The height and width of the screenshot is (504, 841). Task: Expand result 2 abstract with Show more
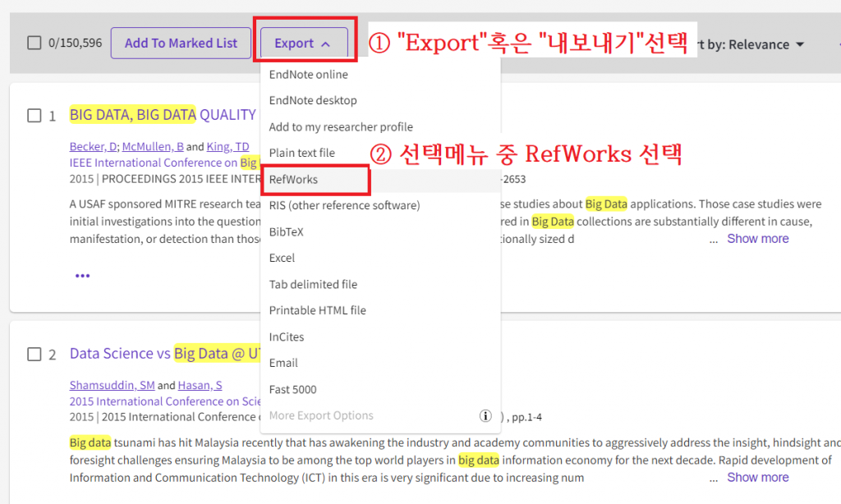coord(757,478)
